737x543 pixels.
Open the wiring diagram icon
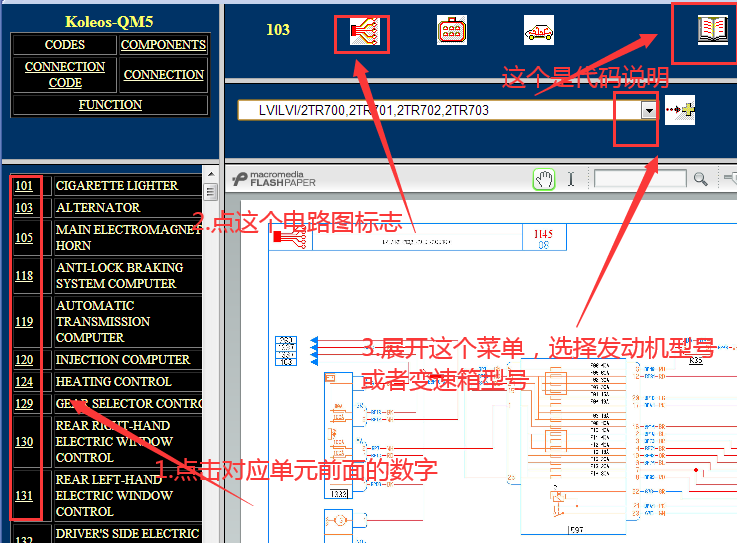pos(365,32)
